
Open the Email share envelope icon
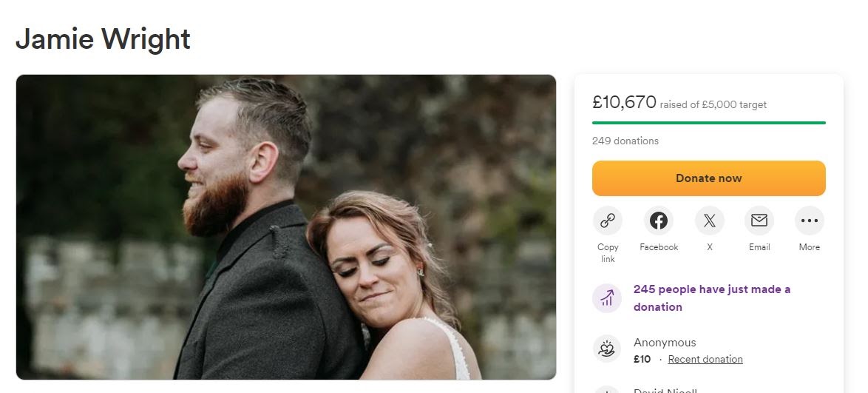click(759, 221)
